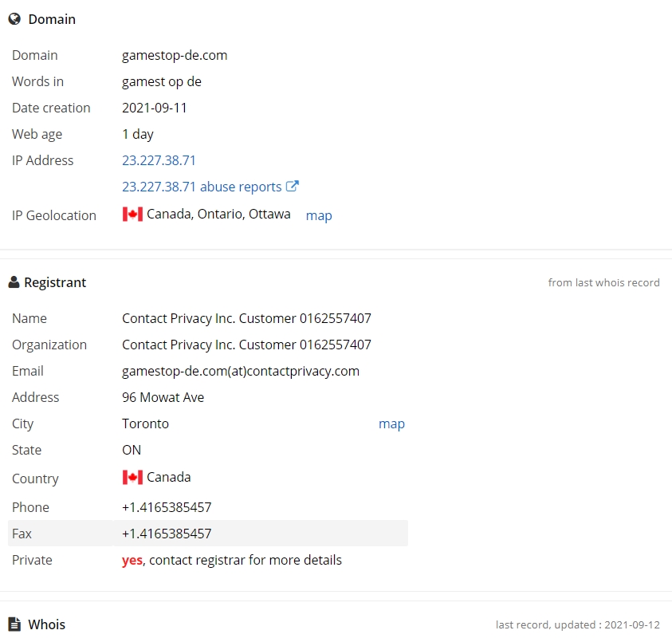
Task: Open the 23.227.38.71 abuse reports link
Action: click(x=202, y=187)
